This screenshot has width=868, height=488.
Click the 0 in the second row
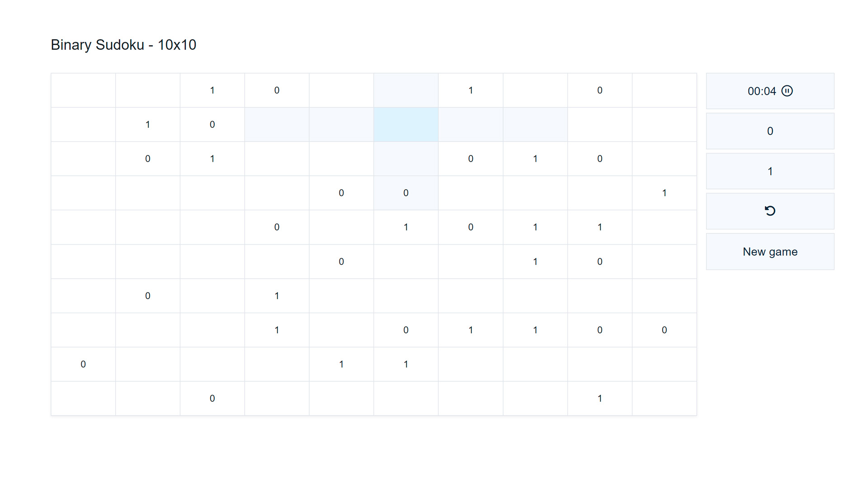212,124
